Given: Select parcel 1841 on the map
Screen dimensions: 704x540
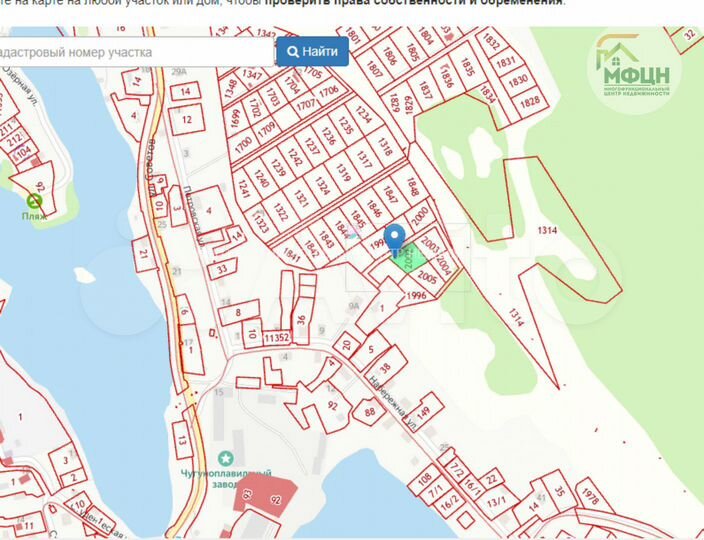Looking at the screenshot, I should [292, 255].
